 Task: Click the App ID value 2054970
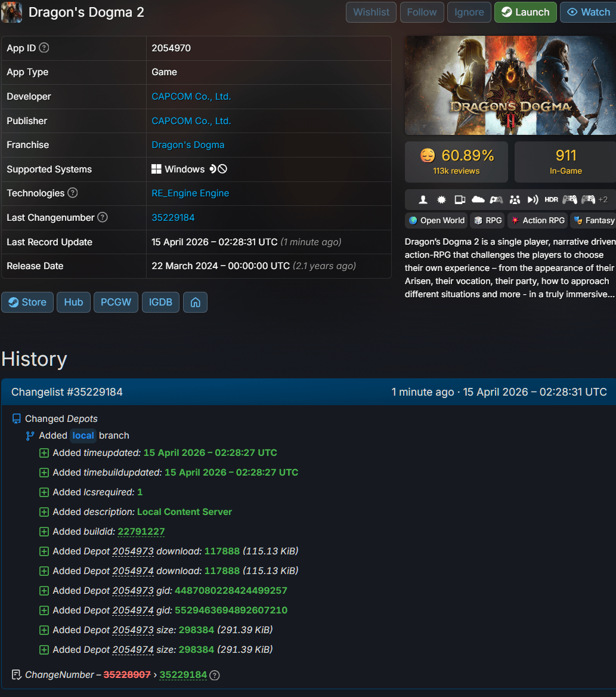coord(171,48)
